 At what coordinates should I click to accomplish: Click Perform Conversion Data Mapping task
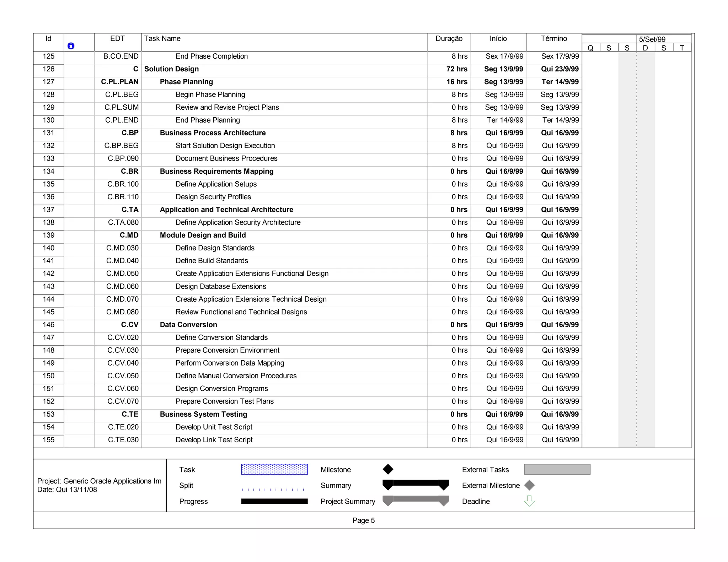[x=230, y=363]
